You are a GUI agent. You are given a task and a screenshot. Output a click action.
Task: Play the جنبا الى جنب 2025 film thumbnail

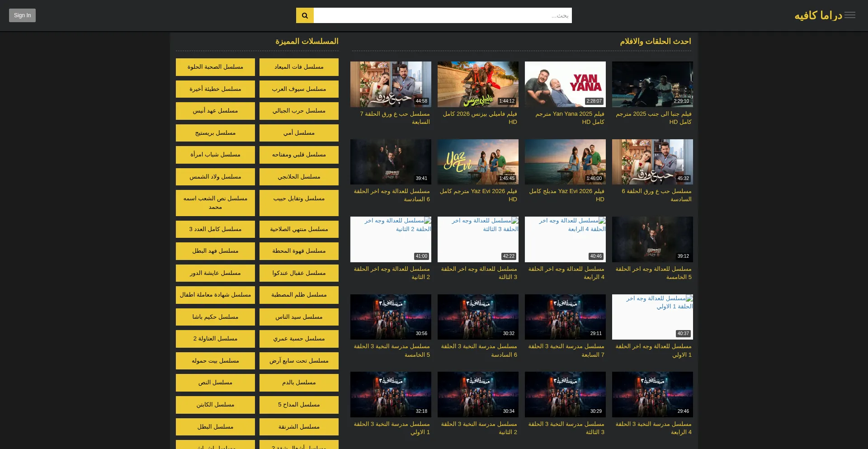pos(652,84)
